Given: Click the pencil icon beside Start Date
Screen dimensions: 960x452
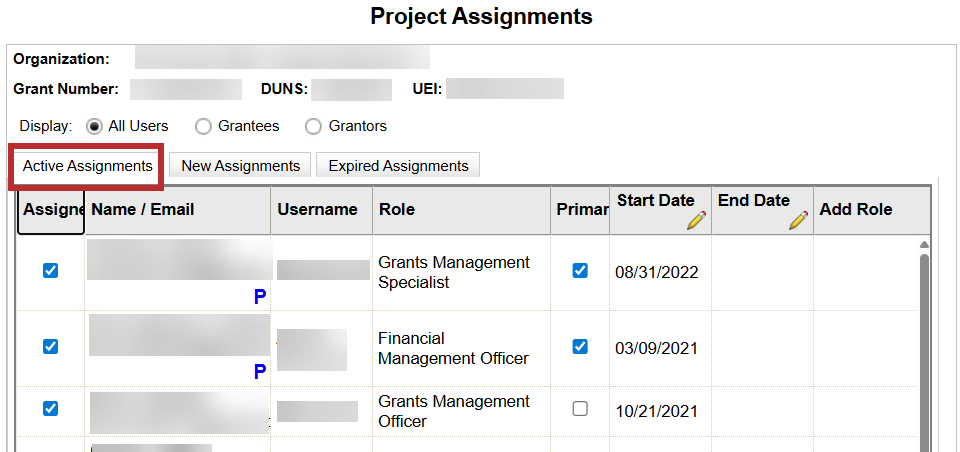Looking at the screenshot, I should [696, 220].
